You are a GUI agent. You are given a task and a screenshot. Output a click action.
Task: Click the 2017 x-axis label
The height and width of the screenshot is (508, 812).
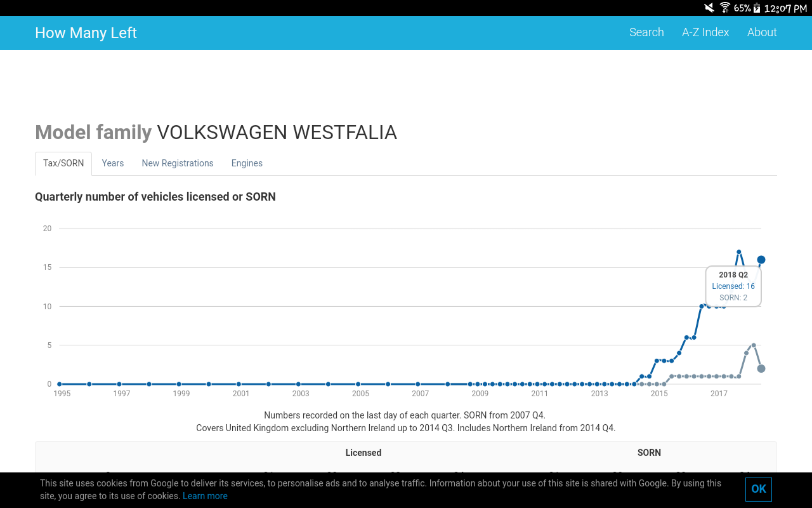[x=719, y=394]
